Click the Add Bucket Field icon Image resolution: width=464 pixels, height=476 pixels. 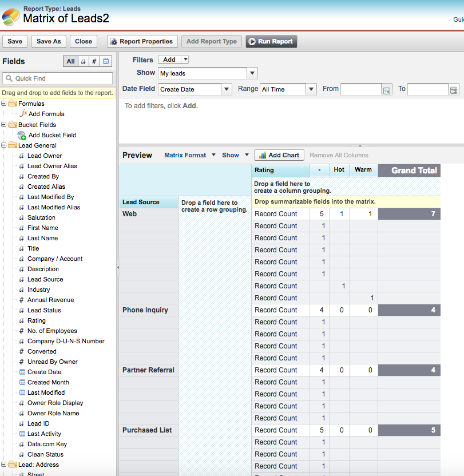(x=22, y=136)
